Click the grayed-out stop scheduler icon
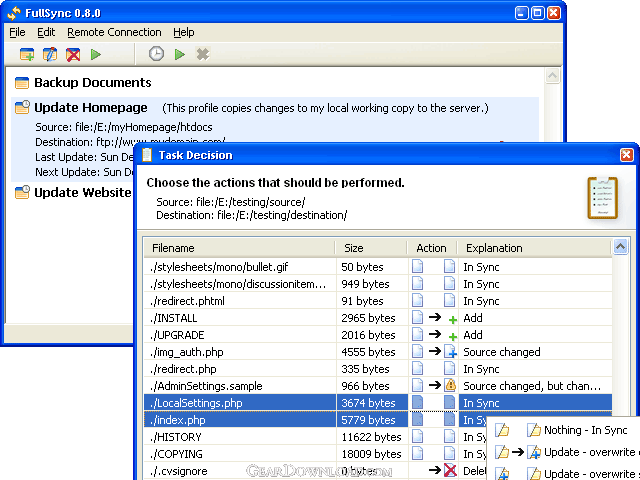Screen dimensions: 640x480 pyautogui.click(x=202, y=54)
